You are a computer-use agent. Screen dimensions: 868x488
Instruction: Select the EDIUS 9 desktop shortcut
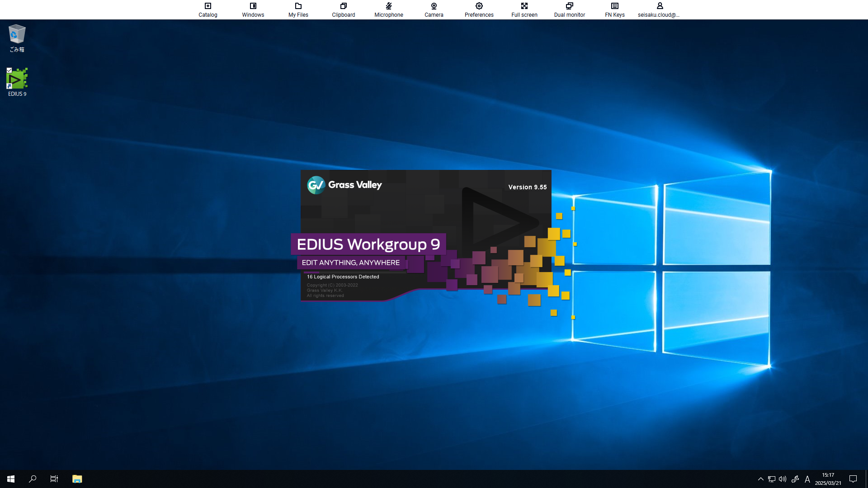[x=17, y=82]
